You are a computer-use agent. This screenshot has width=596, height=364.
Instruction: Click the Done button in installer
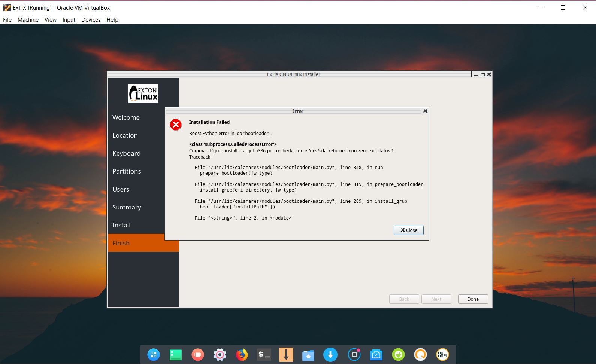pyautogui.click(x=473, y=299)
